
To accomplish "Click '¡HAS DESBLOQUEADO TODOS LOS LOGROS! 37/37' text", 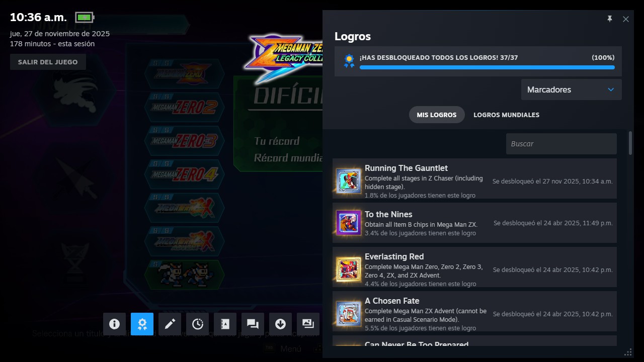I will (x=439, y=57).
